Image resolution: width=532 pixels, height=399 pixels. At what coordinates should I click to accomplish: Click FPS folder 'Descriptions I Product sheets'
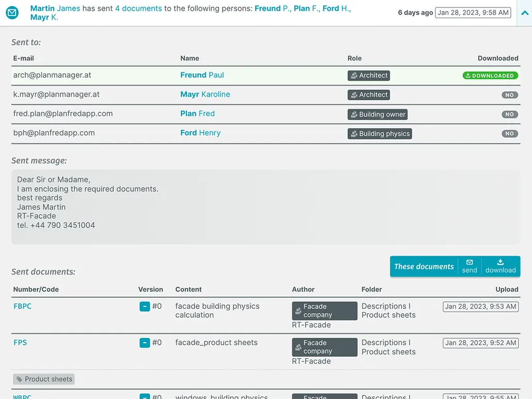coord(388,347)
